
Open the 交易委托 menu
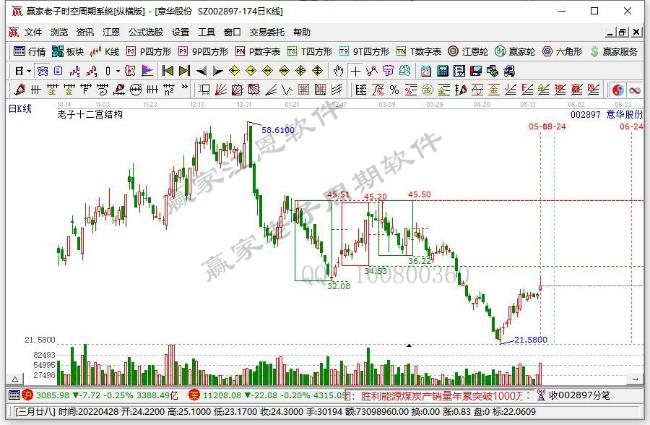(x=267, y=32)
